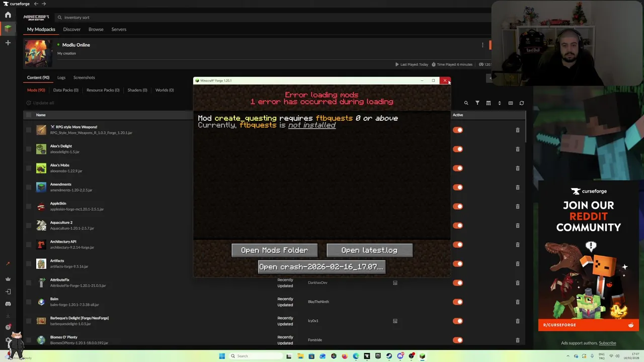
Task: Open the Discord icon in CurseForge sidebar
Action: [8, 304]
